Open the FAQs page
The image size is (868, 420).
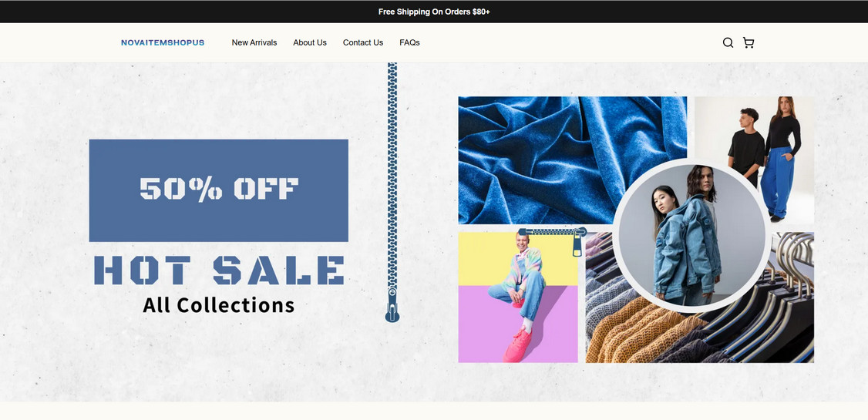click(409, 42)
